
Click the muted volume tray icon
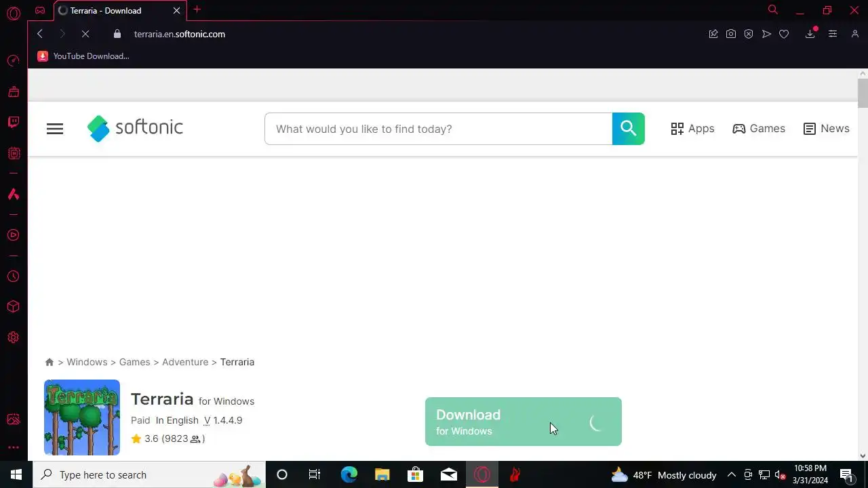781,474
